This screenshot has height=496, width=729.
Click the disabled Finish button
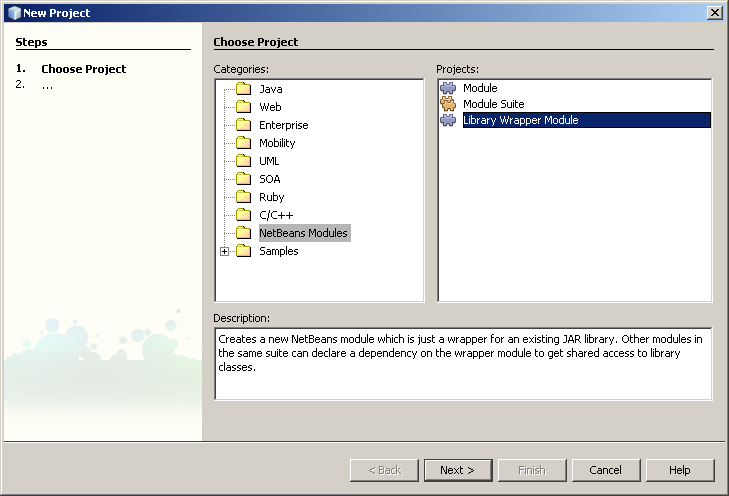[x=532, y=470]
